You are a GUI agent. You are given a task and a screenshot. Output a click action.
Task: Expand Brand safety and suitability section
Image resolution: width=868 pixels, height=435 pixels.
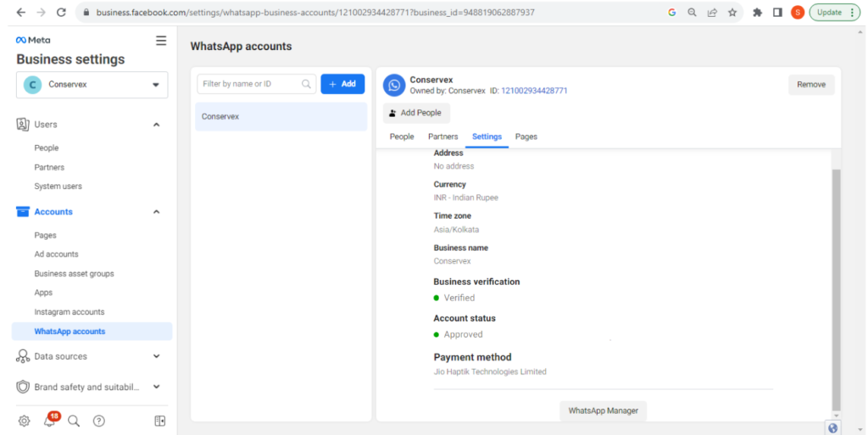point(157,387)
